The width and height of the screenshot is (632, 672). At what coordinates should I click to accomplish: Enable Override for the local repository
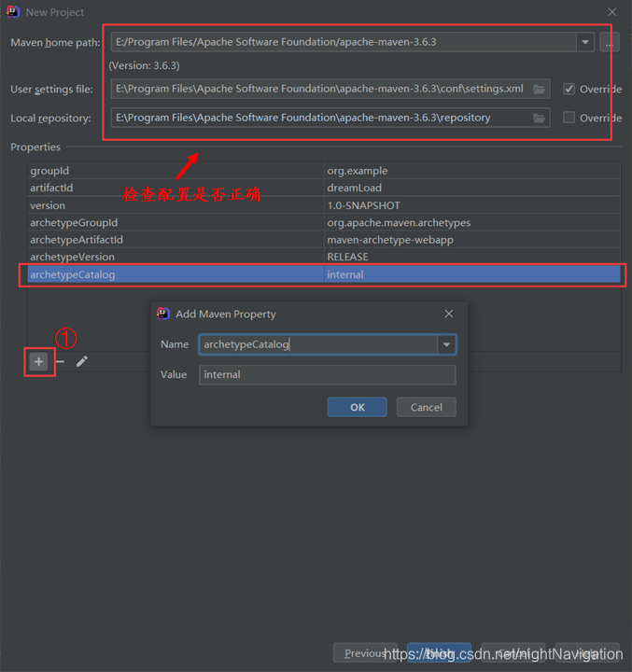point(569,118)
